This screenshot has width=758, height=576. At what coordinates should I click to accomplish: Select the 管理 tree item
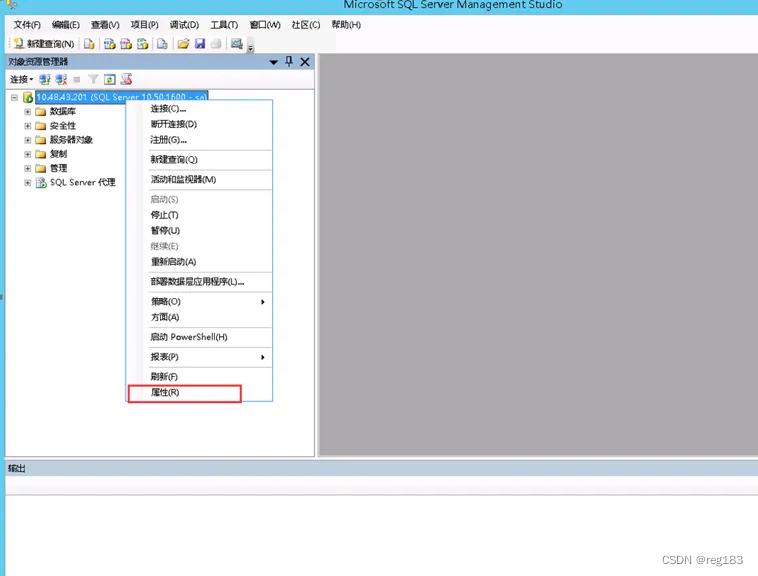click(x=58, y=168)
